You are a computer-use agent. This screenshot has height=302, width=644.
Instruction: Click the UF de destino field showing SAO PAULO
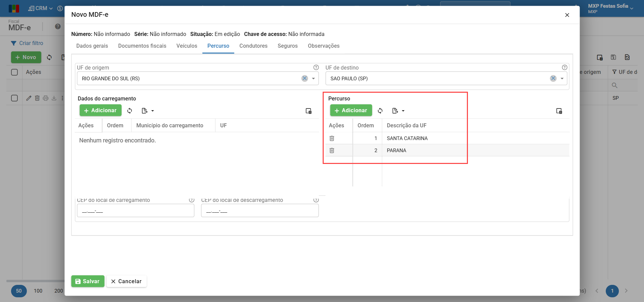point(446,79)
